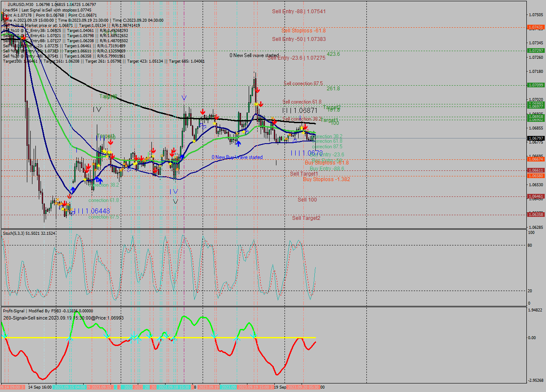Click the 1.07180 price axis label
The image size is (546, 392).
(536, 71)
